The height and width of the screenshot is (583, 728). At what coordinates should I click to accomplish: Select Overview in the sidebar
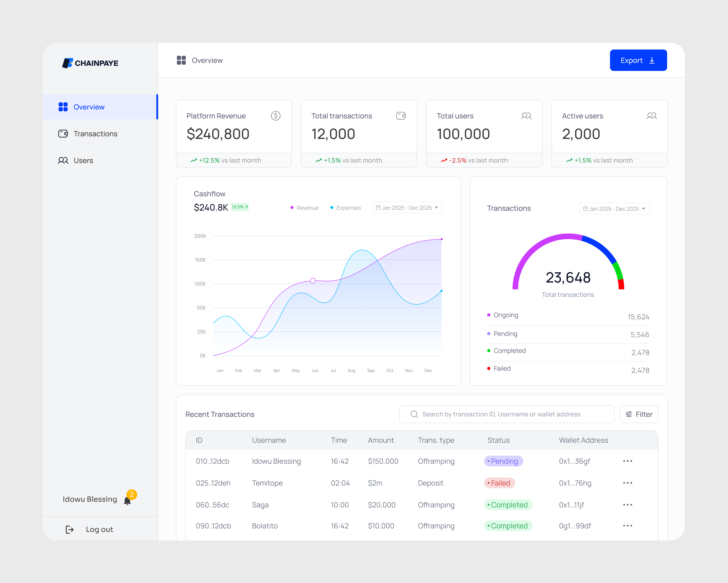(100, 107)
